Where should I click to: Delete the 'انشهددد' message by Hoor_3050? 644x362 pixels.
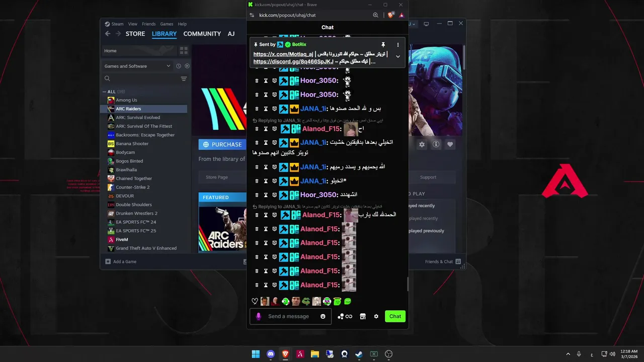point(257,195)
